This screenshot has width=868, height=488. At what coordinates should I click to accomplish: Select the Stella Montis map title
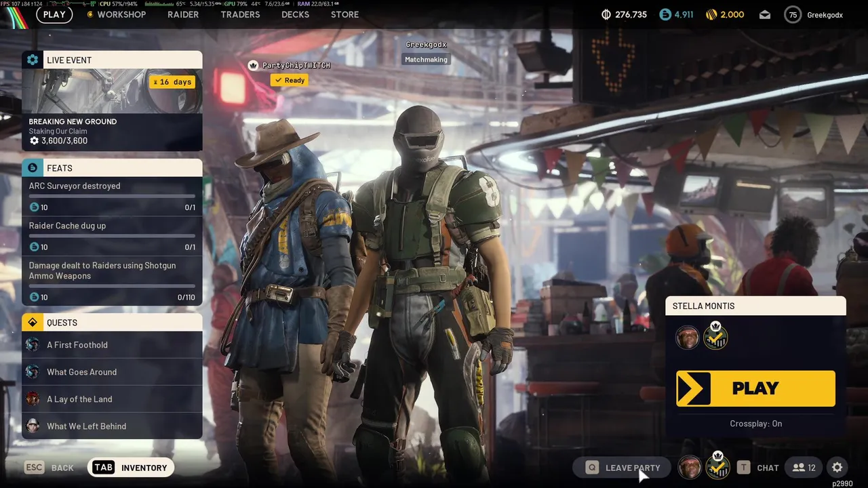[703, 306]
